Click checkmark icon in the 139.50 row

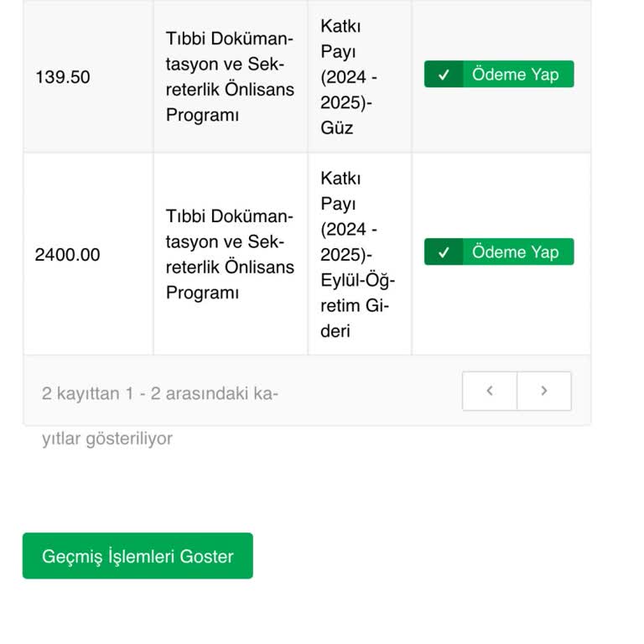[x=444, y=75]
